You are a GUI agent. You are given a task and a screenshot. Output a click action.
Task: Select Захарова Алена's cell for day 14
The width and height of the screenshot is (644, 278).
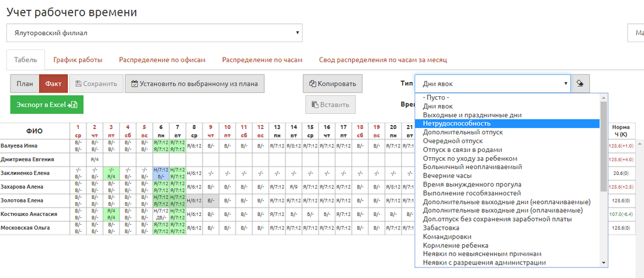(294, 187)
